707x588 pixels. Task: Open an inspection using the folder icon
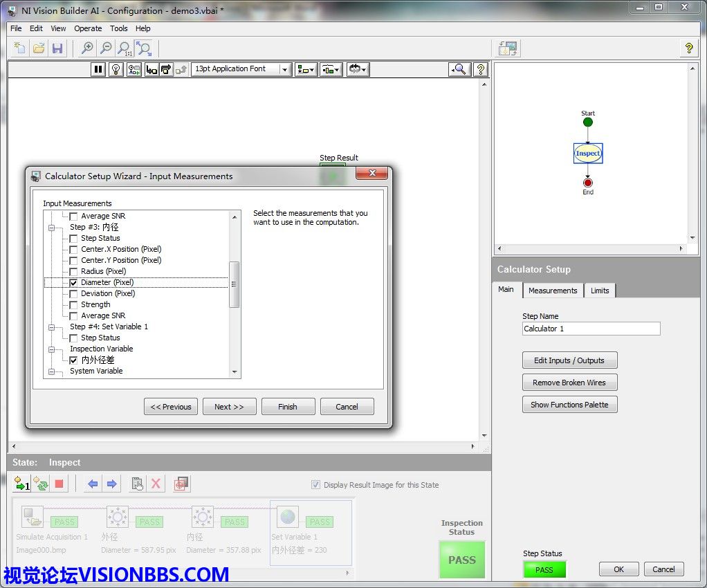(x=39, y=48)
